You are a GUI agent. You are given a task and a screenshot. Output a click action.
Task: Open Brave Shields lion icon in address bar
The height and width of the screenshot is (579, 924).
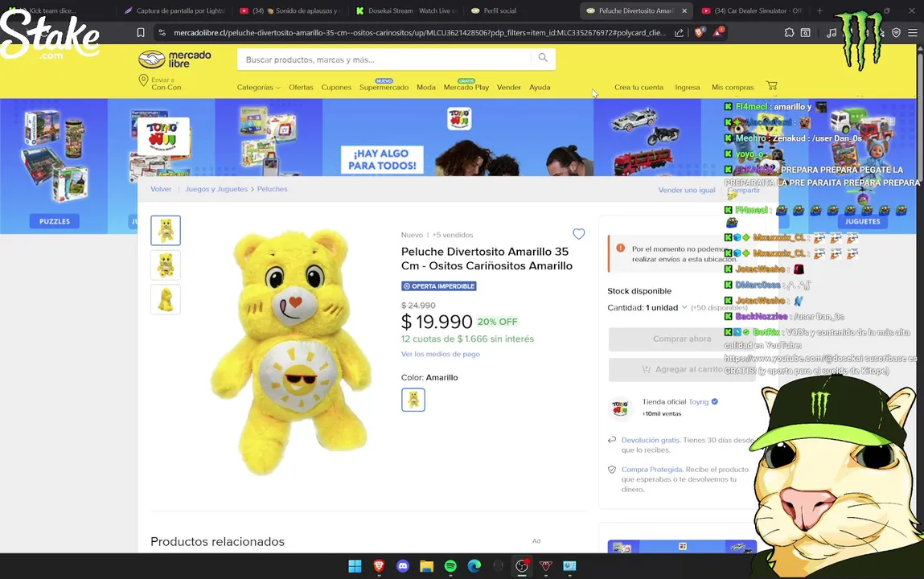point(699,32)
